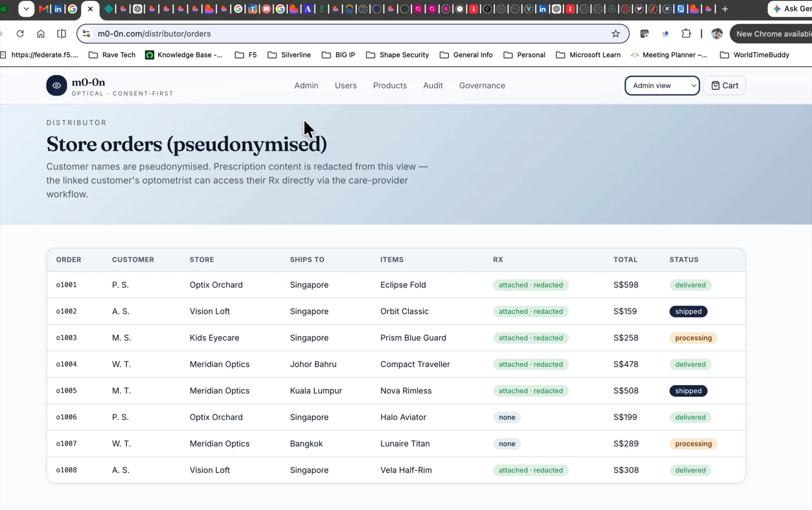Image resolution: width=812 pixels, height=510 pixels.
Task: Click the Orbit Classic item
Action: 404,311
